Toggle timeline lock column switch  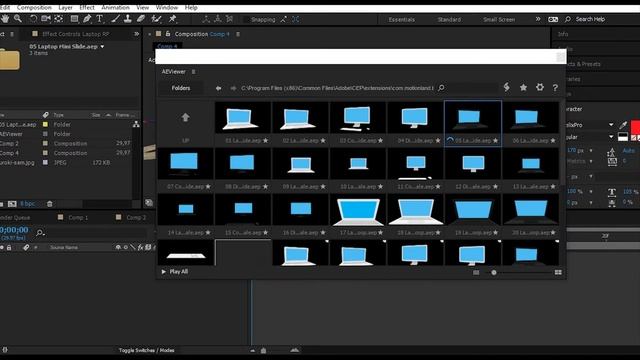tap(9, 247)
